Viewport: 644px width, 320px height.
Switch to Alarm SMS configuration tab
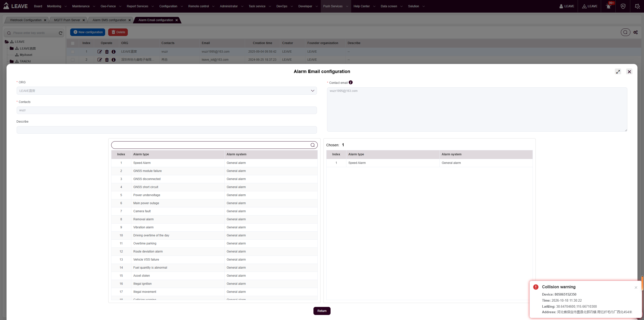pos(109,20)
